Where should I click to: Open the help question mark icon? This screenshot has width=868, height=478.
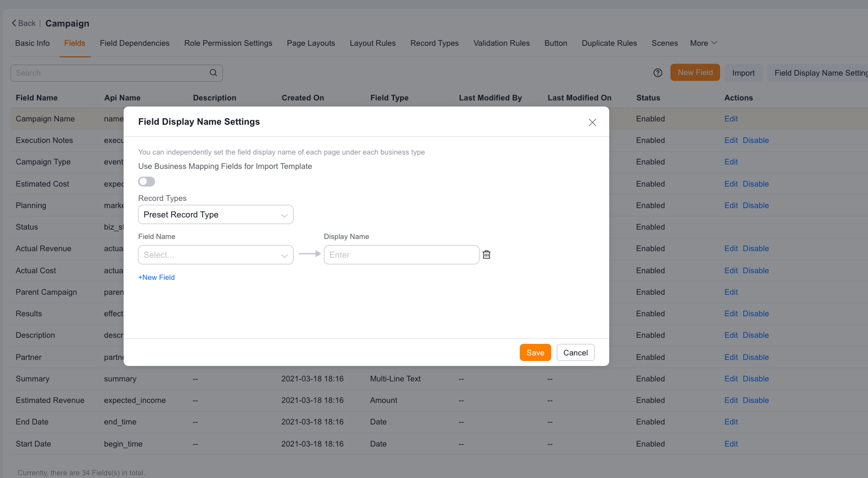[658, 73]
